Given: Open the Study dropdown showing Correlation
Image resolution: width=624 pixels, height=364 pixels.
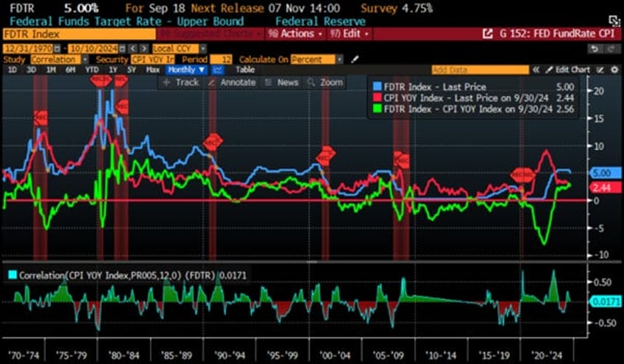Looking at the screenshot, I should point(60,60).
